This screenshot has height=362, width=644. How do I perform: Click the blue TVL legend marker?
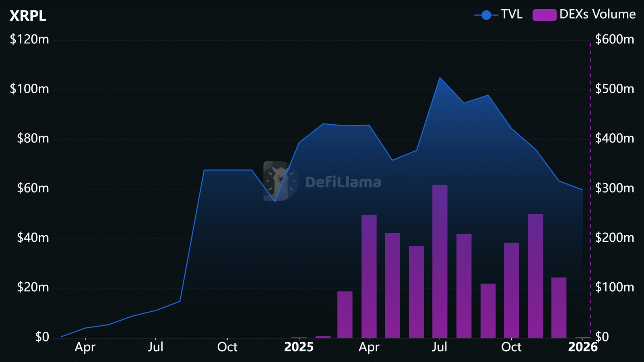(486, 15)
